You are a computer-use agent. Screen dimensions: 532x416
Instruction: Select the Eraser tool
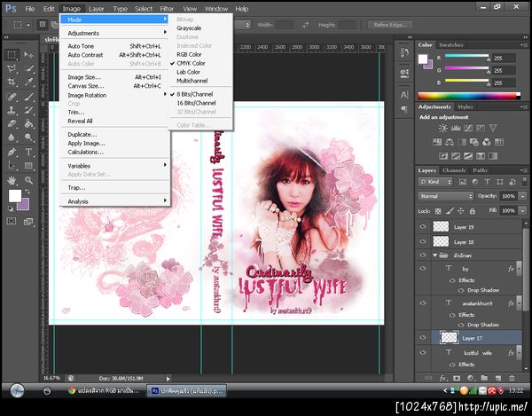pos(12,124)
